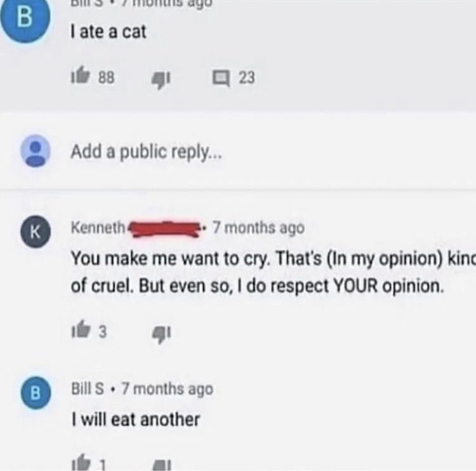Dislike Kenneth's reply comment
Image resolution: width=476 pixels, height=471 pixels.
pyautogui.click(x=161, y=334)
